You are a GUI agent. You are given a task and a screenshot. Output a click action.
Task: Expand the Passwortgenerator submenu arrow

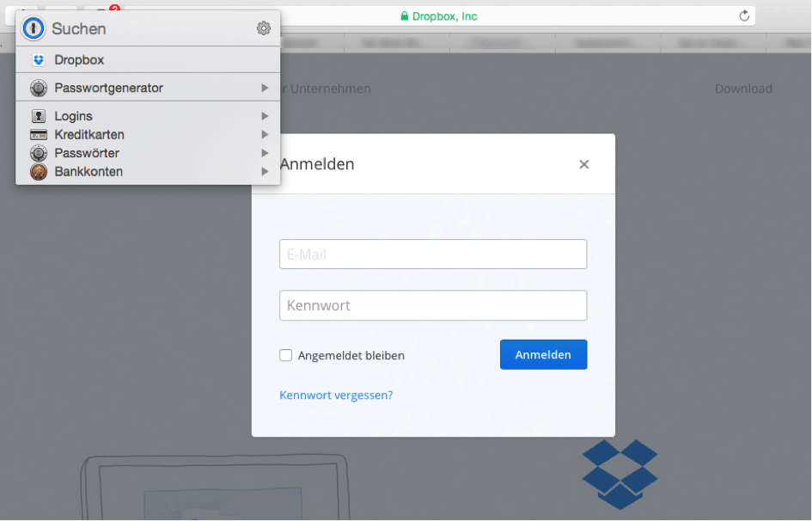[265, 88]
